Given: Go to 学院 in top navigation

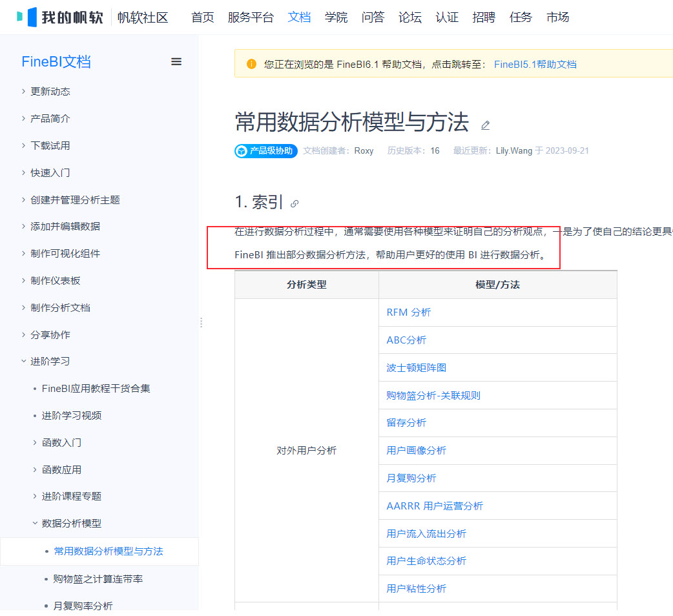Looking at the screenshot, I should [x=336, y=17].
